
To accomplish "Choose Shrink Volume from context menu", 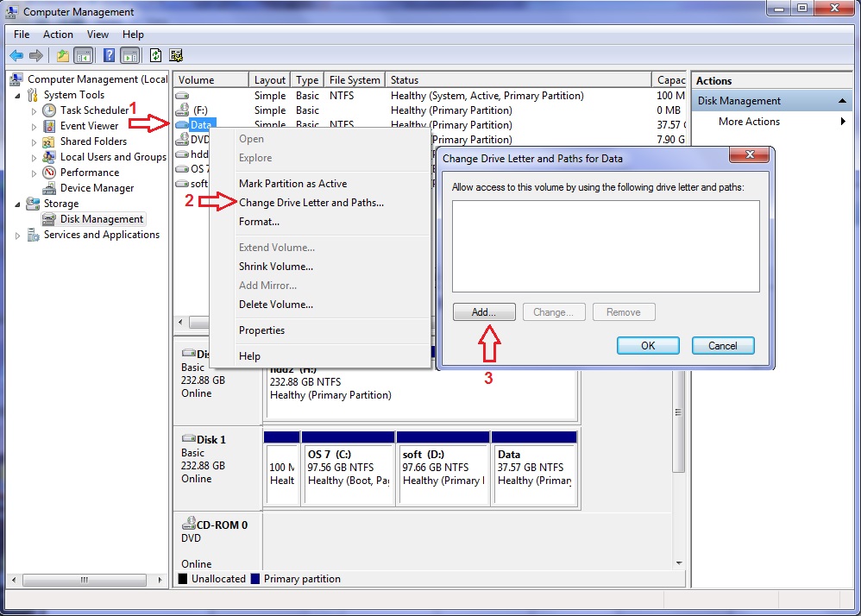I will pos(276,267).
